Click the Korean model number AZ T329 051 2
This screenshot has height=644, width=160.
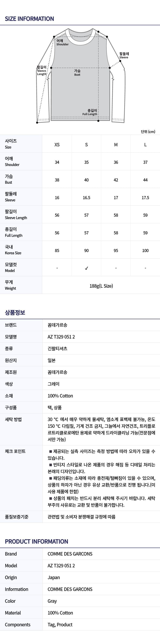click(61, 337)
